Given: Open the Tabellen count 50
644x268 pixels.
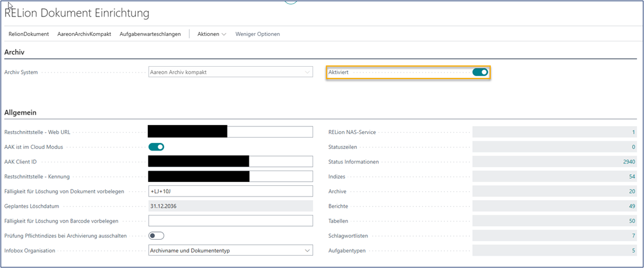Looking at the screenshot, I should (x=632, y=221).
